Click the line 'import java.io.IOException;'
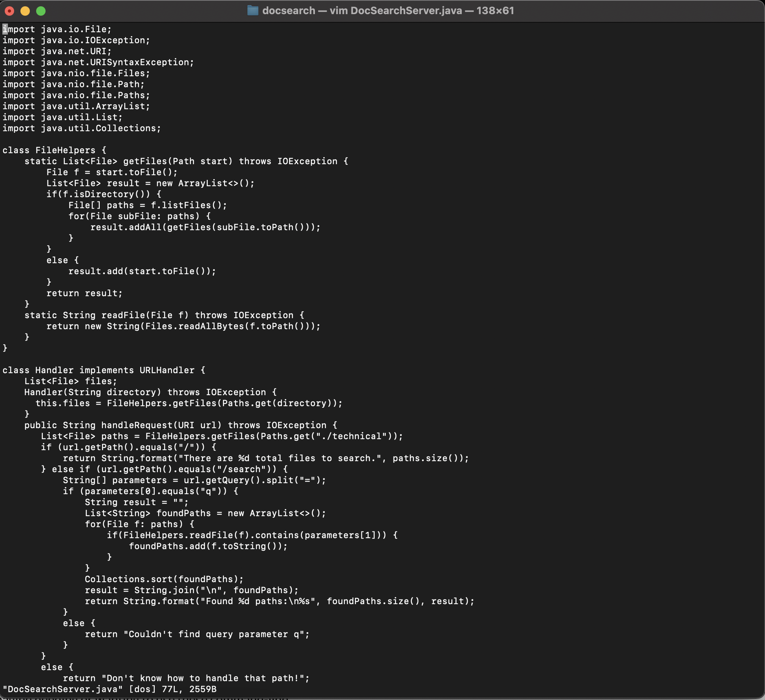765x700 pixels. (x=77, y=40)
